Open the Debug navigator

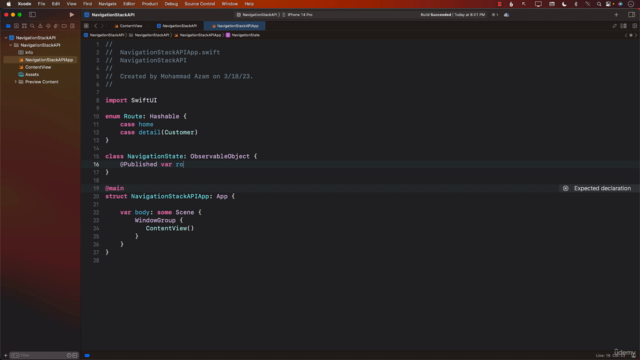(x=56, y=26)
